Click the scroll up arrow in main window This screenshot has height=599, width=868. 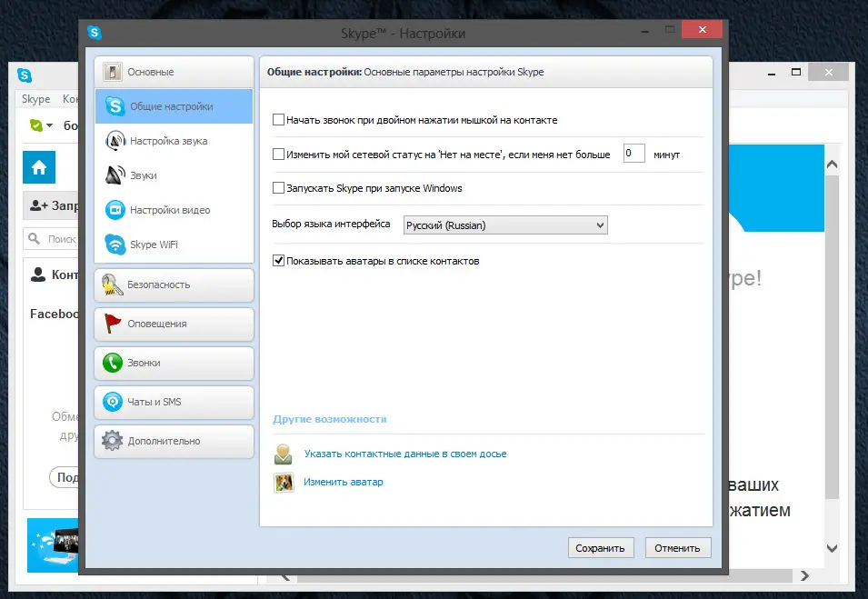832,165
